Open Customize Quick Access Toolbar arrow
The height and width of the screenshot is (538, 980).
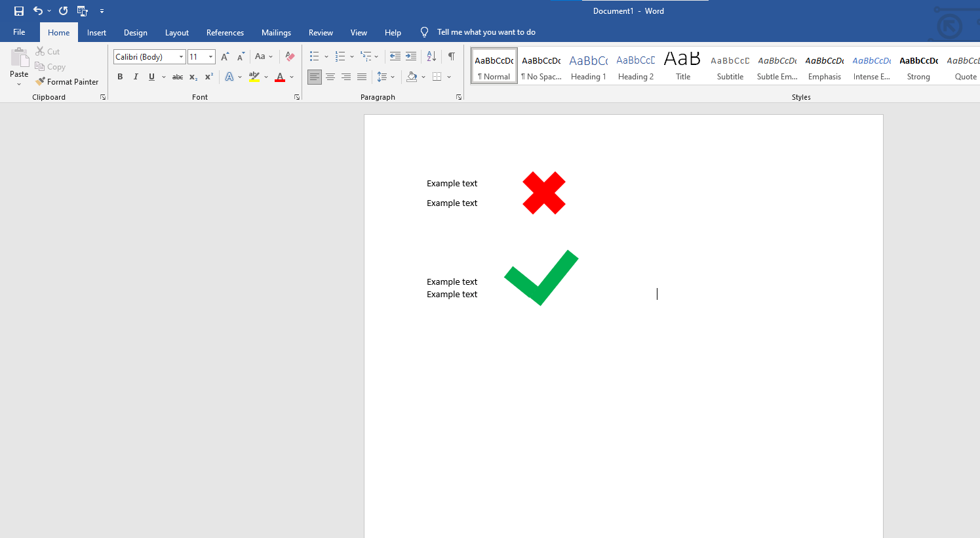(x=102, y=11)
